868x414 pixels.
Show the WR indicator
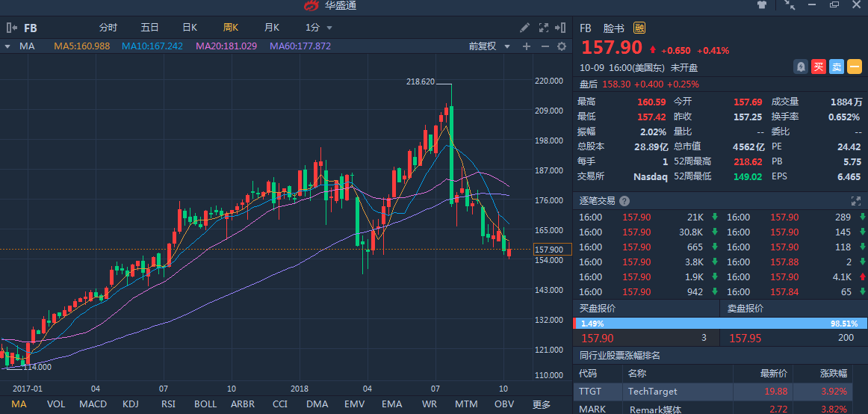(429, 404)
